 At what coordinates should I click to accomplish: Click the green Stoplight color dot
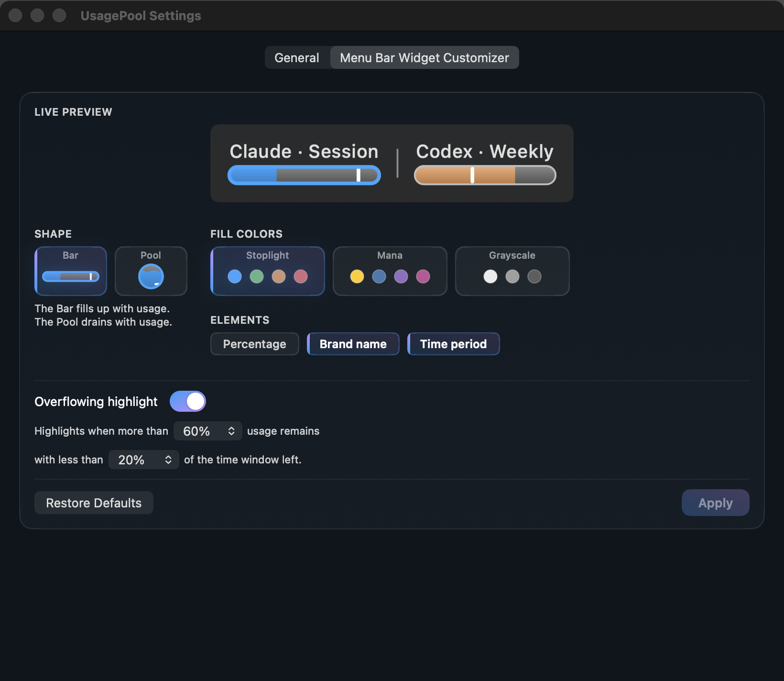coord(257,276)
